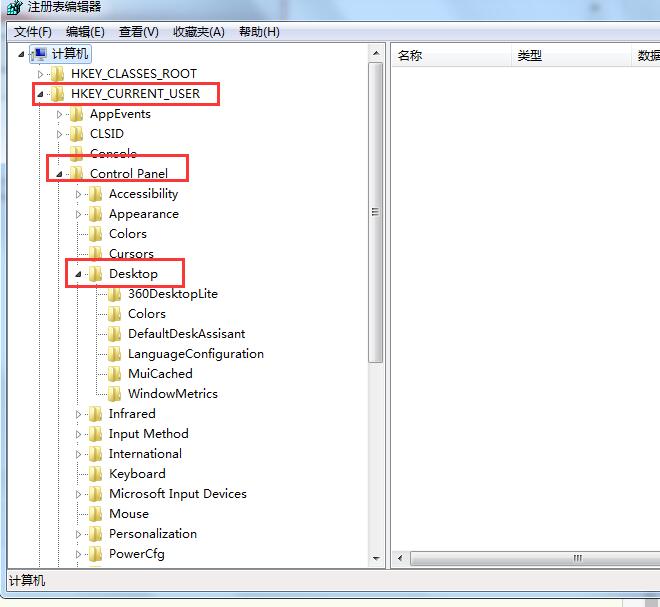Screen dimensions: 660x607
Task: Click tree scrollbar down arrow
Action: (376, 559)
